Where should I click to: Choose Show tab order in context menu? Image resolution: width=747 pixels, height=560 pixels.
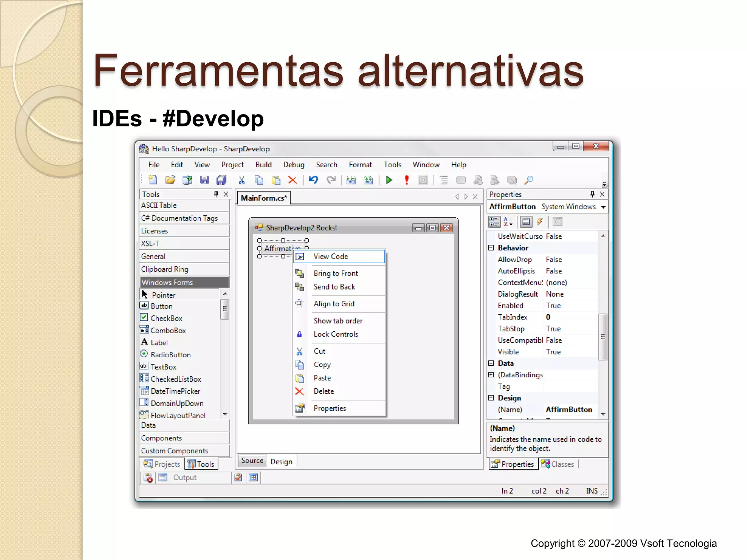[x=339, y=320]
